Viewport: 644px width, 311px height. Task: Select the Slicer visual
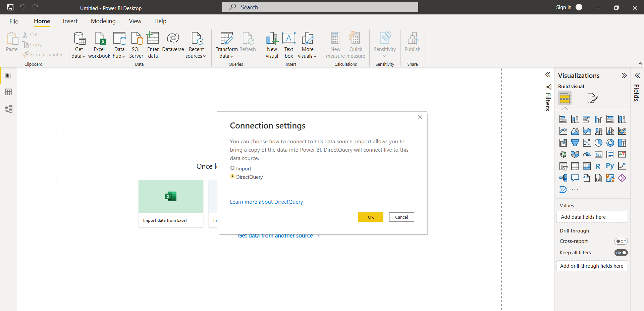563,166
